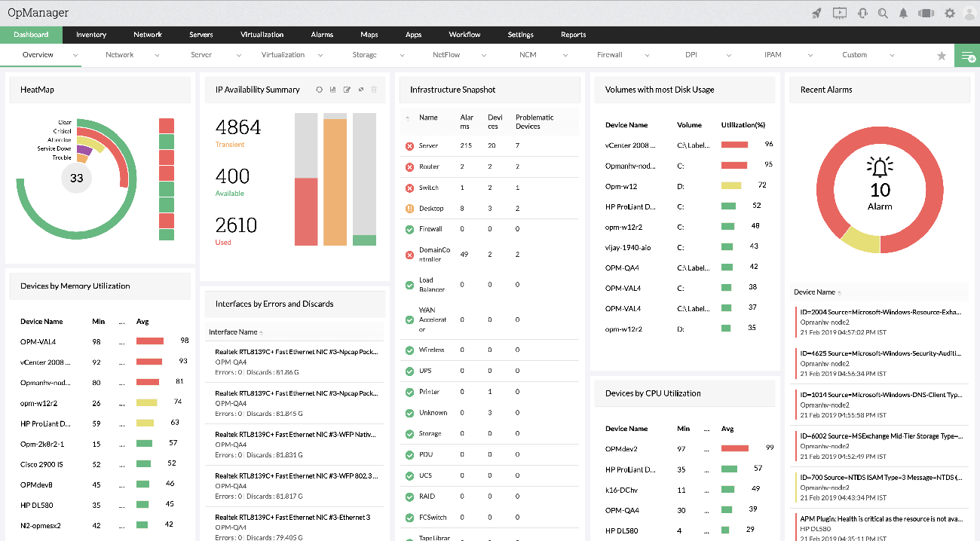Expand the Overview tab dropdown arrow
The width and height of the screenshot is (980, 541).
75,56
